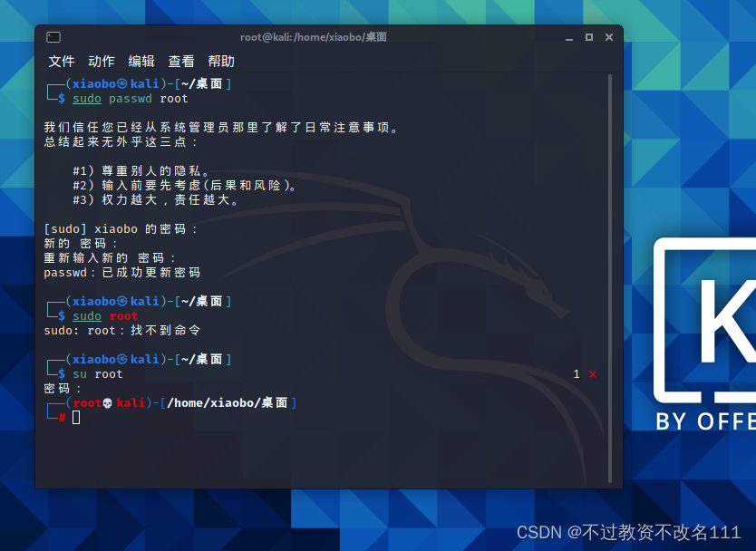Viewport: 756px width, 551px height.
Task: Open the 编辑 menu
Action: [x=141, y=62]
